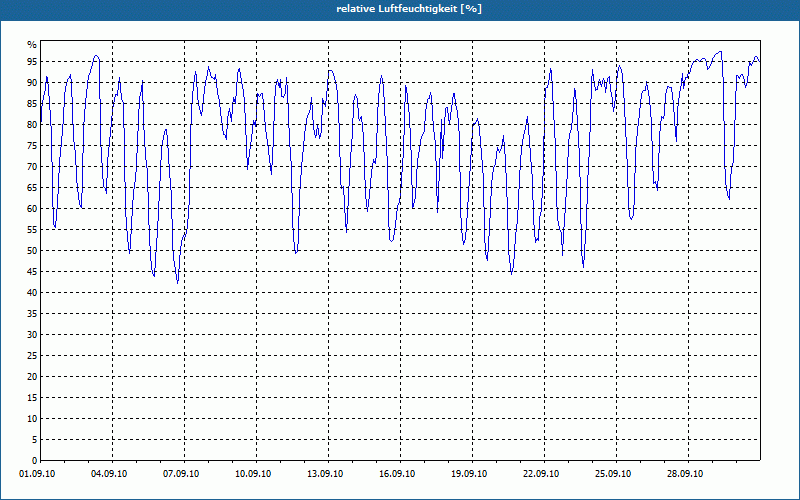Click the date label 01.09.10
This screenshot has width=800, height=500.
click(37, 474)
